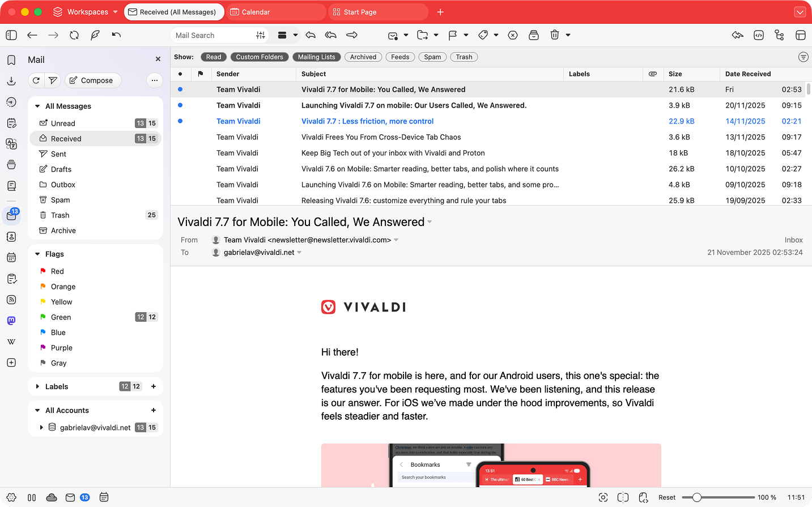Collapse the All Messages tree section
812x507 pixels.
coord(37,106)
